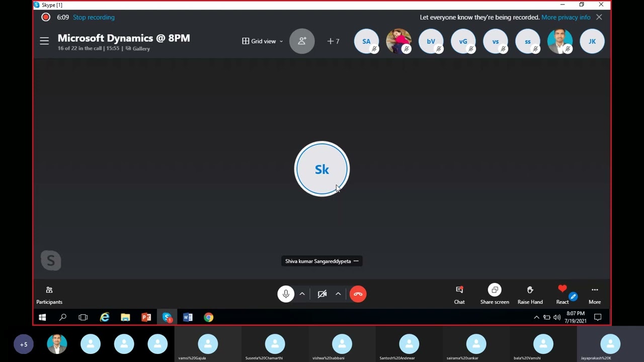Viewport: 644px width, 362px height.
Task: Open Task View on the taskbar
Action: point(83,317)
